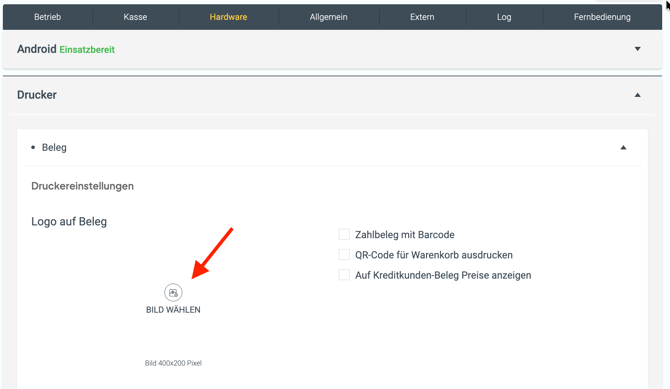Collapse the Beleg subsection arrow
The width and height of the screenshot is (670, 389).
pos(623,147)
